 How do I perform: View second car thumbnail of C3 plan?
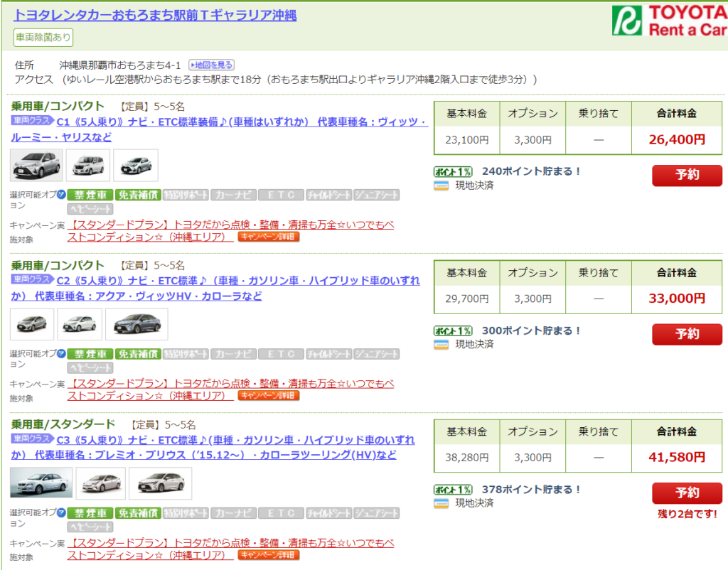click(101, 483)
